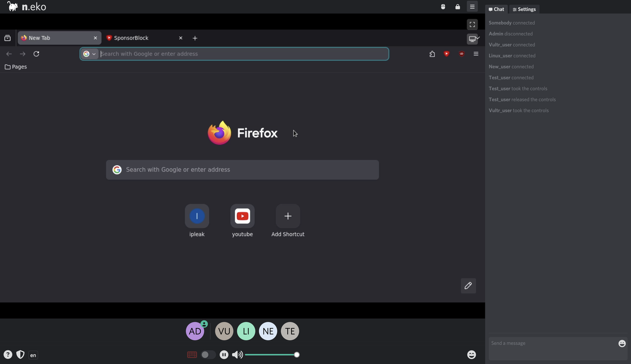The width and height of the screenshot is (631, 364).
Task: Click the page reload icon
Action: coord(36,54)
